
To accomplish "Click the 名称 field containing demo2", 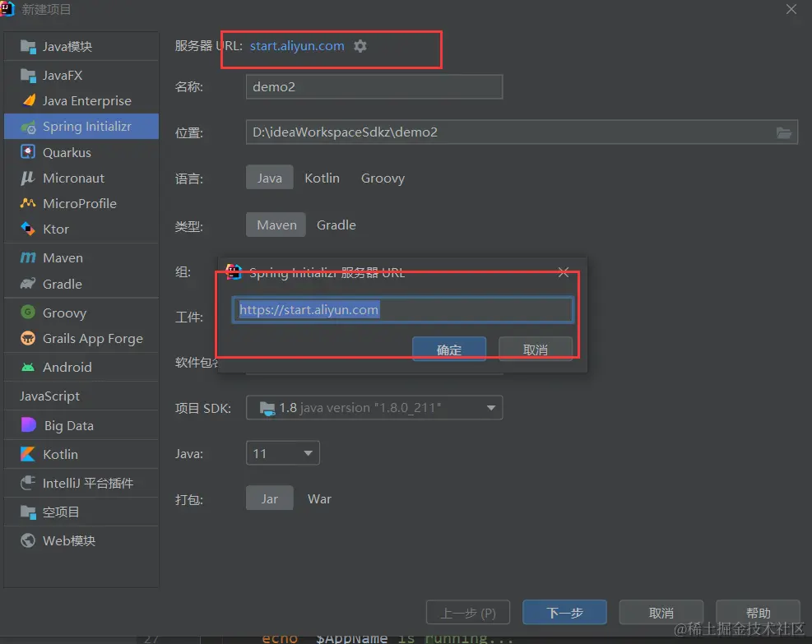I will [374, 86].
